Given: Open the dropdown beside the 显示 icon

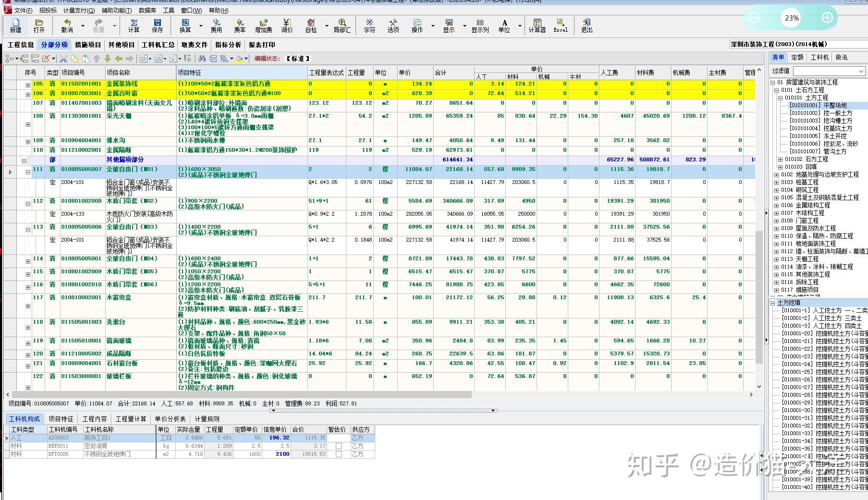Looking at the screenshot, I should coord(464,26).
